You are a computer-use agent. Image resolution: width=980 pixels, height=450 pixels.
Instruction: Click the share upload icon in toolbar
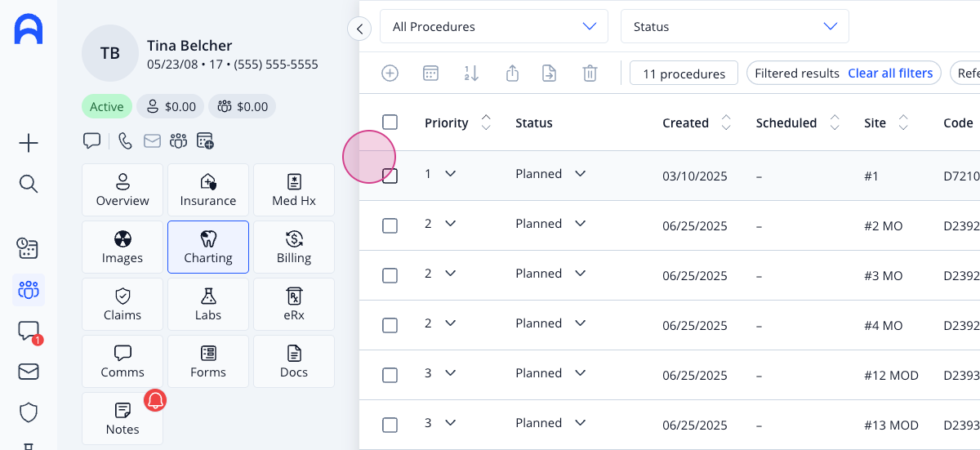(512, 74)
